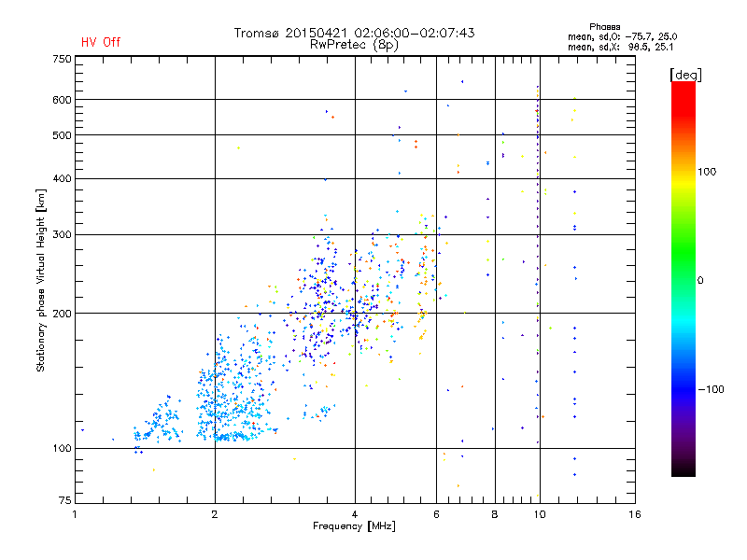This screenshot has width=747, height=560.
Task: Click the "8" frequency tick label
Action: (495, 514)
